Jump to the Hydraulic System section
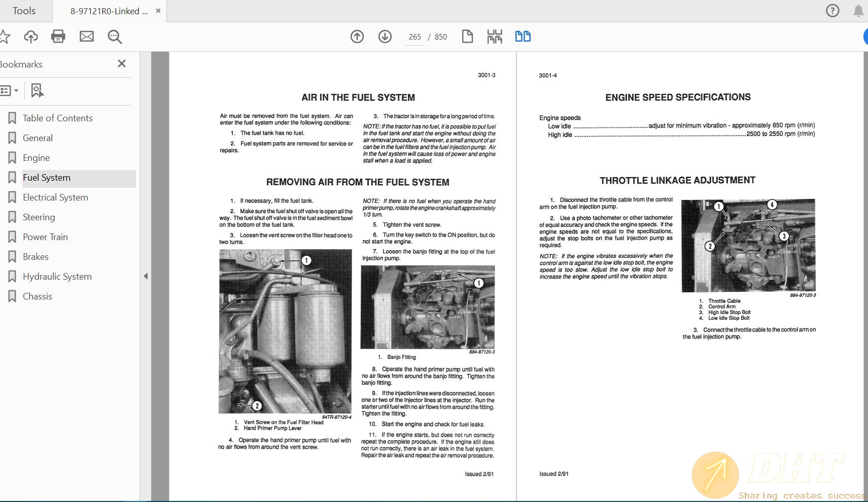Viewport: 868px width, 502px height. pos(57,276)
